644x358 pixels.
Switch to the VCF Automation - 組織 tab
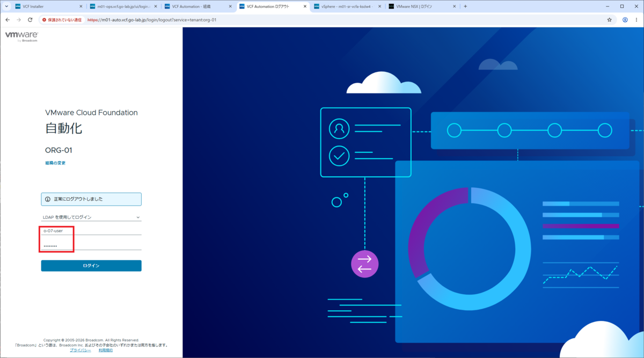197,6
